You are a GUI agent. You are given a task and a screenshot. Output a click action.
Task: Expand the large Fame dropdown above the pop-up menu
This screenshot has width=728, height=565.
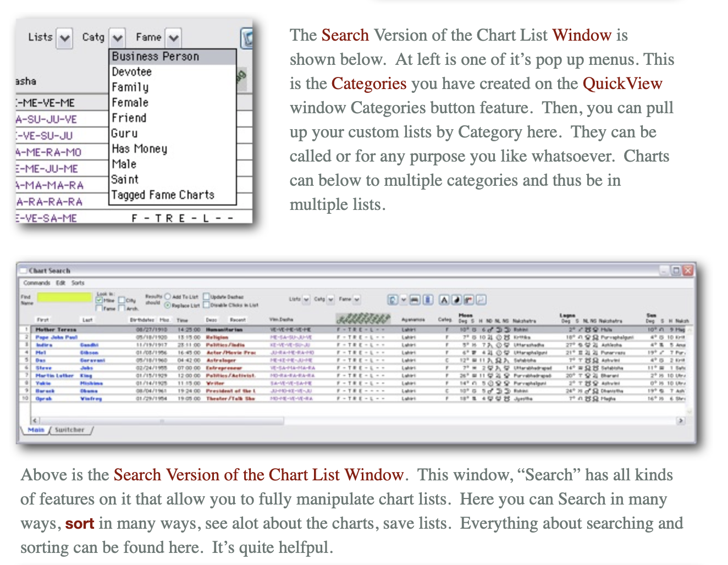point(174,38)
